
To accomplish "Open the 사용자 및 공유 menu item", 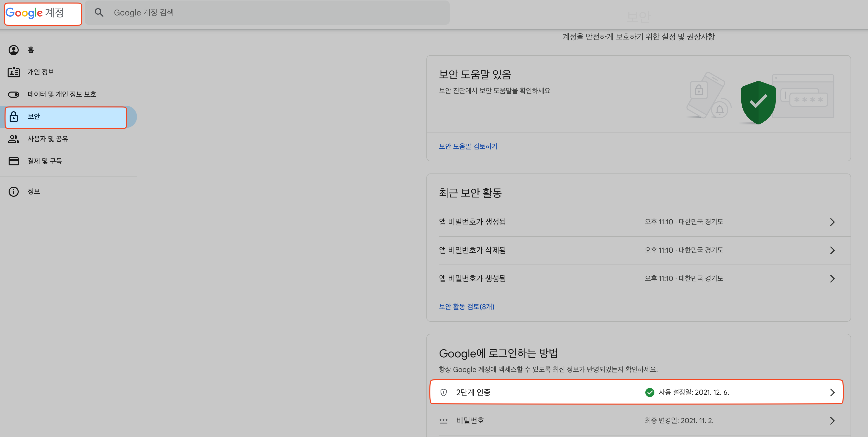I will click(x=48, y=139).
